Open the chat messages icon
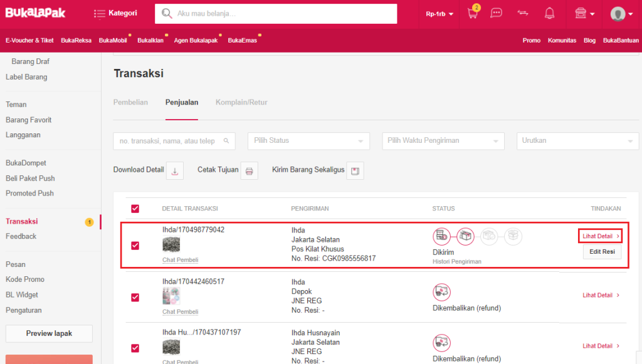Screen dimensions: 642x364 coord(497,13)
